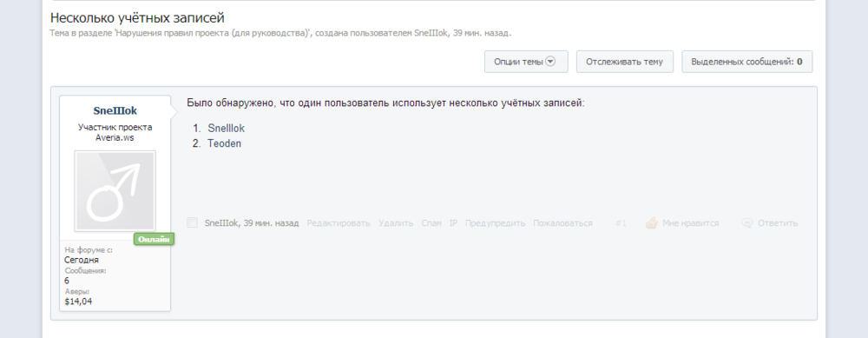Mark the post as Спам

(431, 223)
